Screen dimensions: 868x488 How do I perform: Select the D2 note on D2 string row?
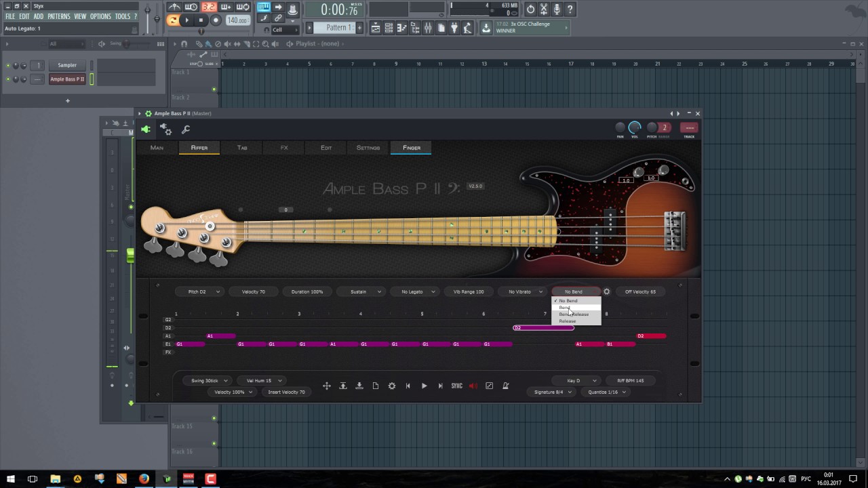click(544, 328)
